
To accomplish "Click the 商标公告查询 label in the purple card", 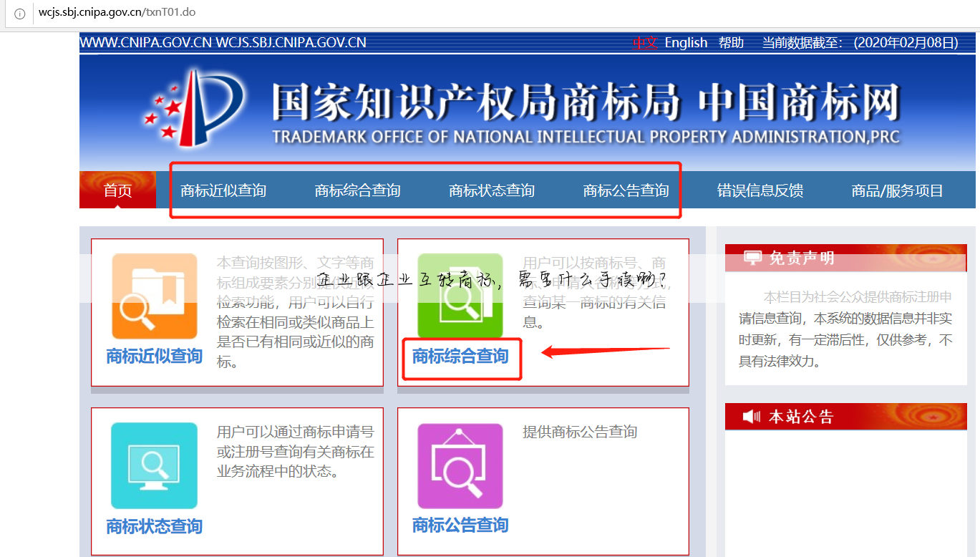I will [x=460, y=525].
